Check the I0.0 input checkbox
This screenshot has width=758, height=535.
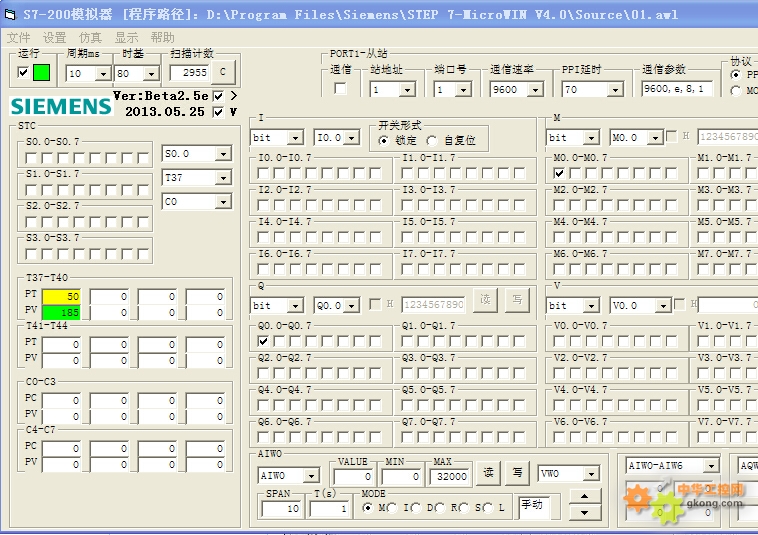click(x=263, y=173)
